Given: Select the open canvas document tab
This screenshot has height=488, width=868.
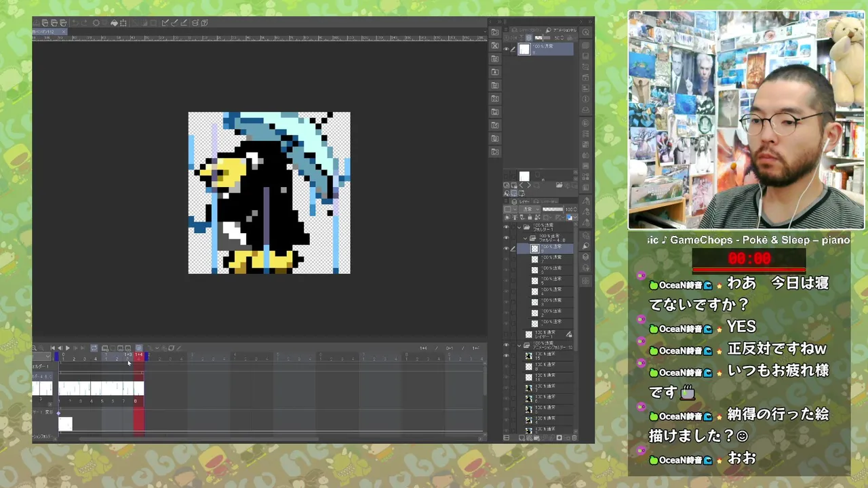Looking at the screenshot, I should point(50,32).
